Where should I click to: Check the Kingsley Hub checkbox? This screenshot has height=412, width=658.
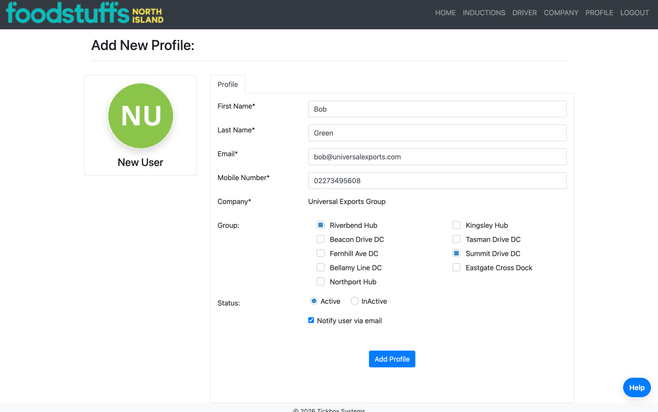click(456, 225)
